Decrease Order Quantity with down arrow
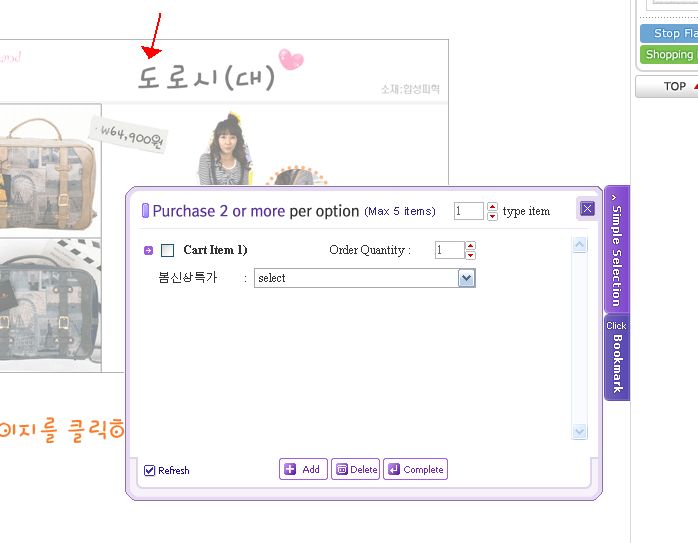This screenshot has width=698, height=543. tap(471, 255)
